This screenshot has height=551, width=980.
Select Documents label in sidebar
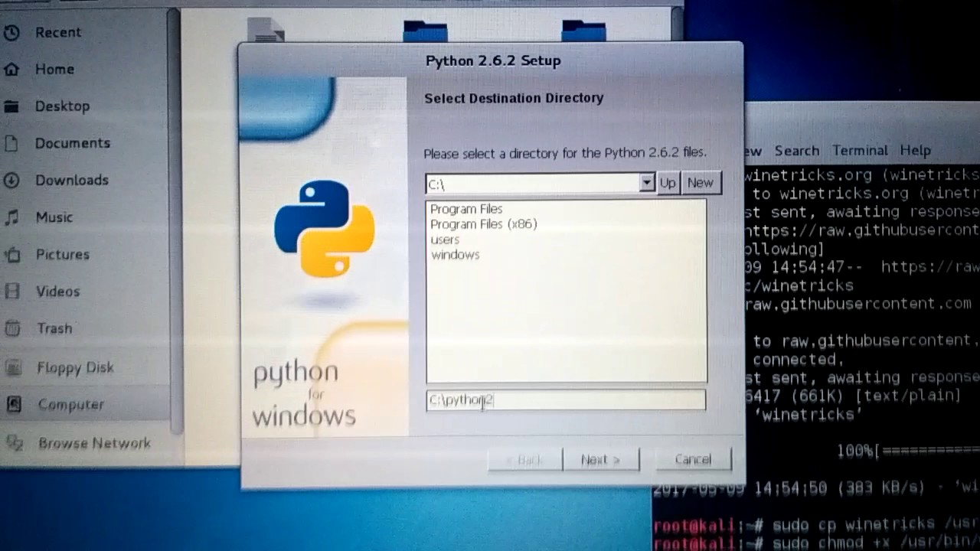(x=73, y=143)
